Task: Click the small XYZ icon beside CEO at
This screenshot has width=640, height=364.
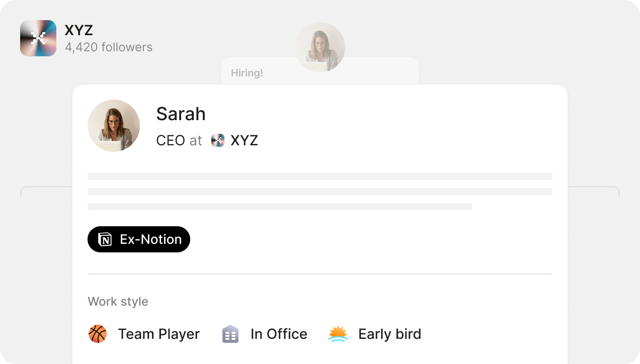Action: click(218, 140)
